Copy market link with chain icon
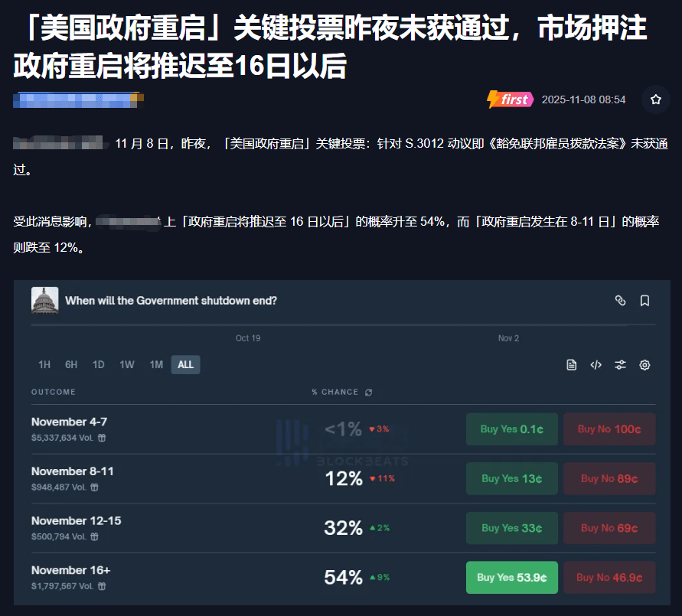This screenshot has width=682, height=616. click(x=620, y=301)
